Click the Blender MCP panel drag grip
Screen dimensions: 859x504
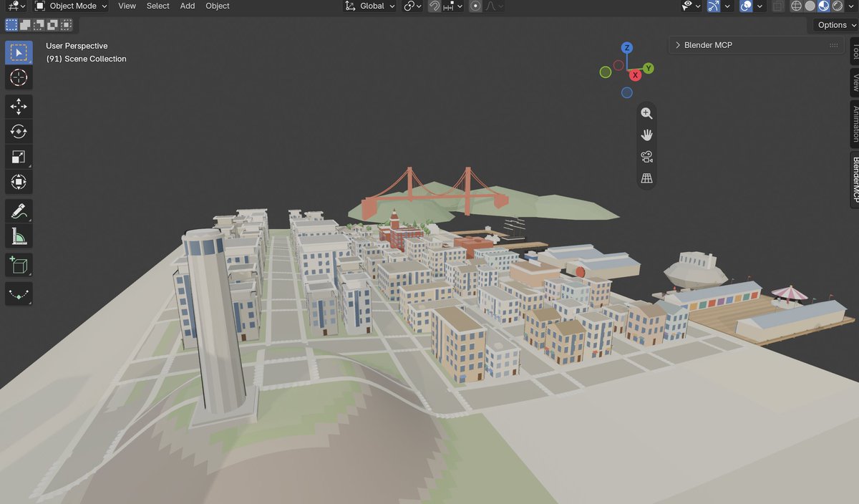(x=833, y=45)
